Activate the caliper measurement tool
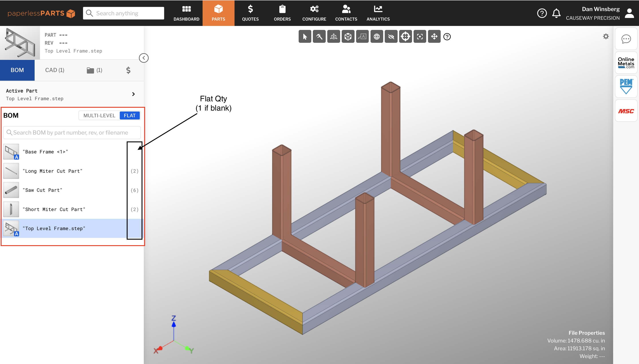 319,37
